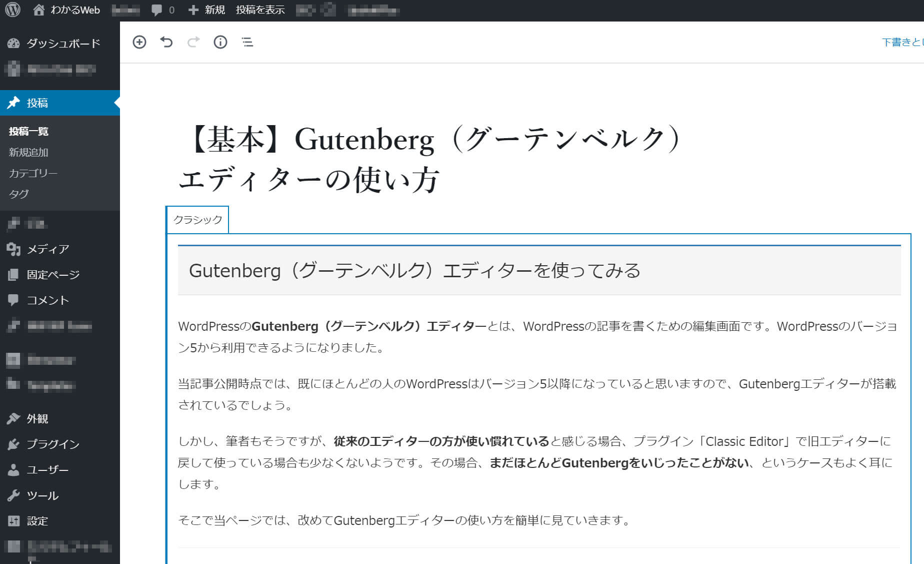Select the クラシック block label tab
The width and height of the screenshot is (924, 564).
pyautogui.click(x=197, y=220)
